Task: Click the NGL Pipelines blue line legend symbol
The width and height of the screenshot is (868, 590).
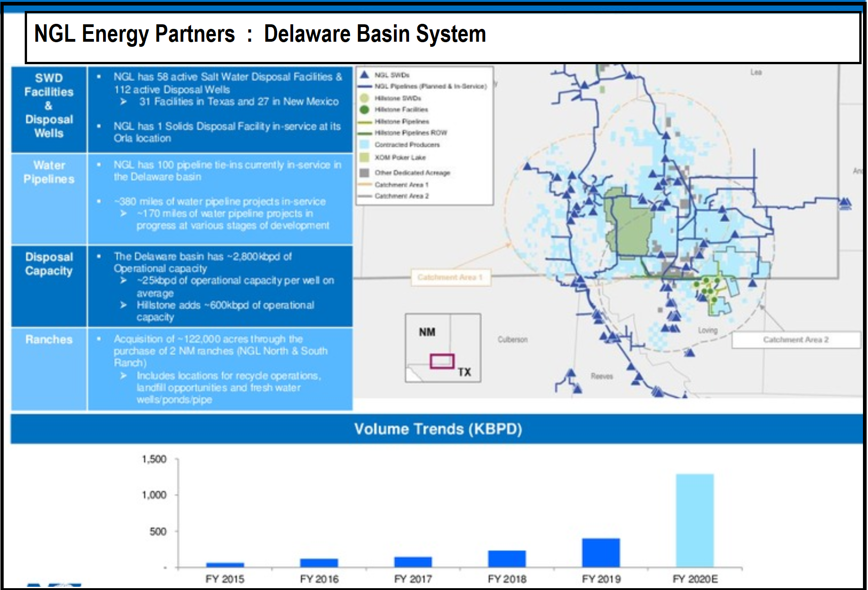Action: pos(365,86)
